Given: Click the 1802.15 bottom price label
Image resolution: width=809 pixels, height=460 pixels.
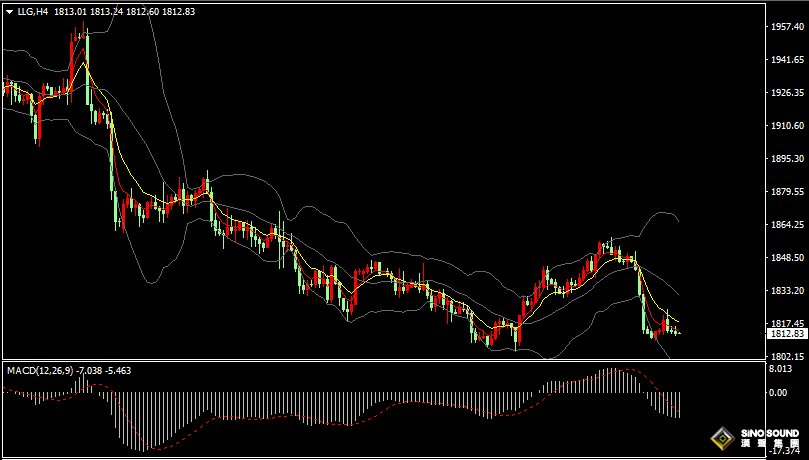Looking at the screenshot, I should coord(786,356).
